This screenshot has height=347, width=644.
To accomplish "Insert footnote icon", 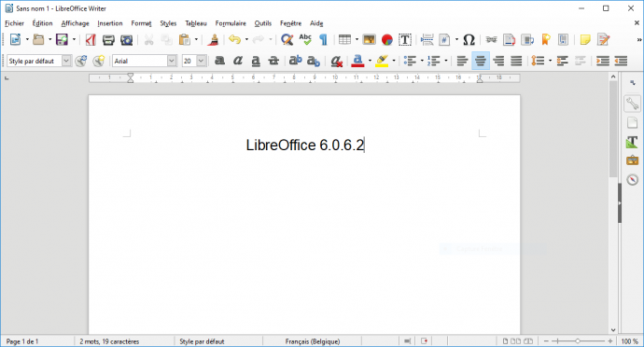I will tap(509, 40).
